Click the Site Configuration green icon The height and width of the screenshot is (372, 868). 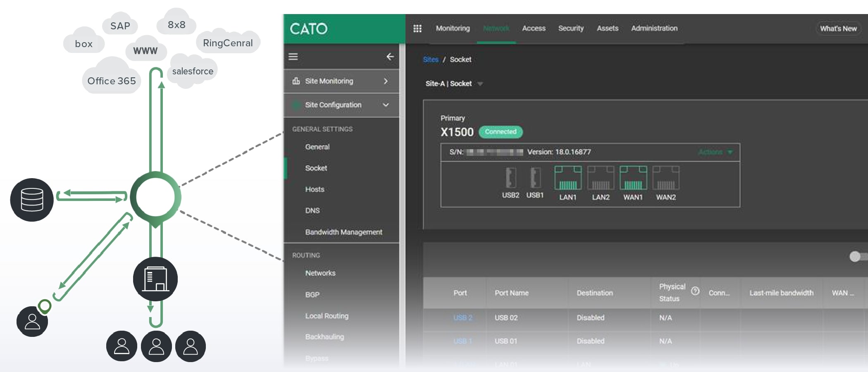(x=296, y=105)
